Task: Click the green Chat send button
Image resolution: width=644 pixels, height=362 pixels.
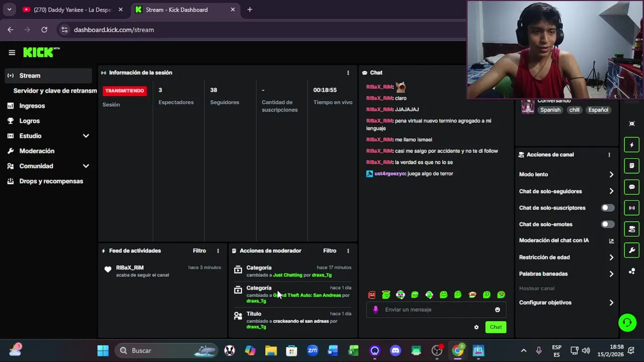Action: [496, 327]
